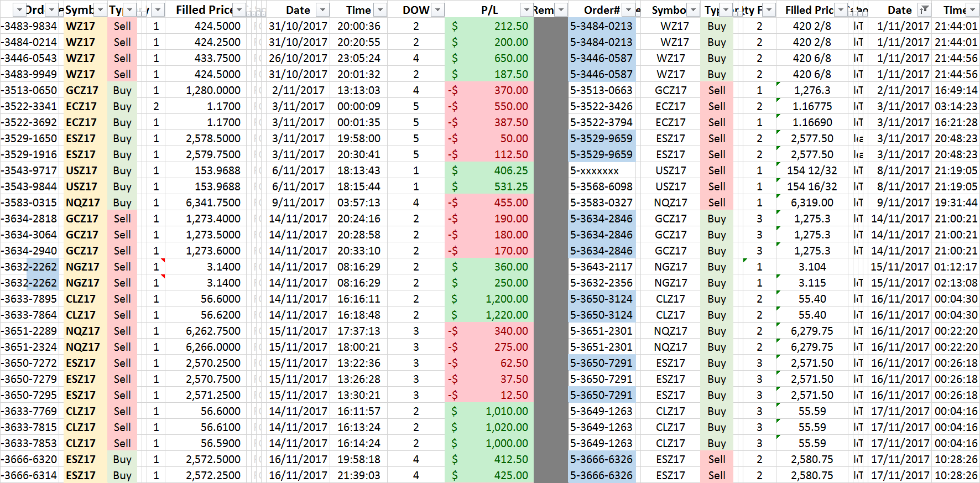Select the P/L value 212.50
Screen dimensions: 980x483
pyautogui.click(x=489, y=26)
